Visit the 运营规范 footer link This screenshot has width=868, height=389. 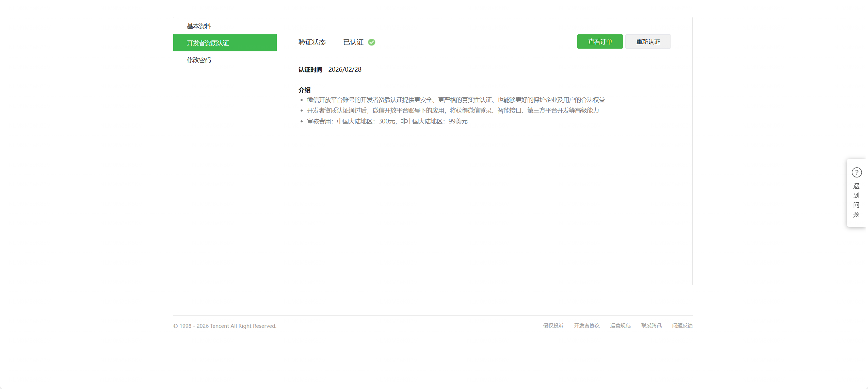coord(620,326)
